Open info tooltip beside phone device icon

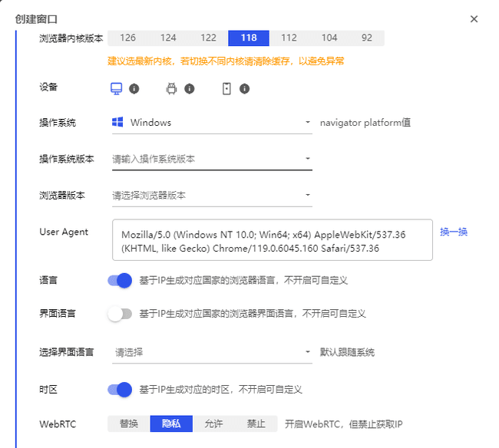tap(244, 89)
